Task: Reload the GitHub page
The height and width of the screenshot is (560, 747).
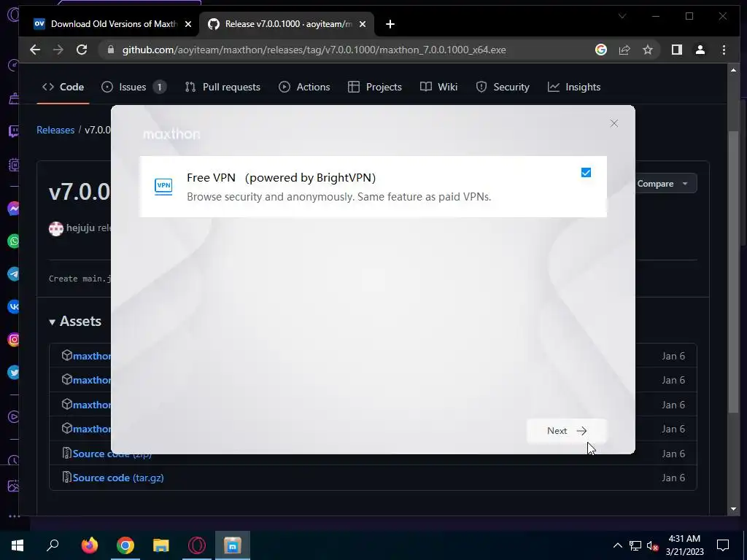Action: [x=82, y=50]
